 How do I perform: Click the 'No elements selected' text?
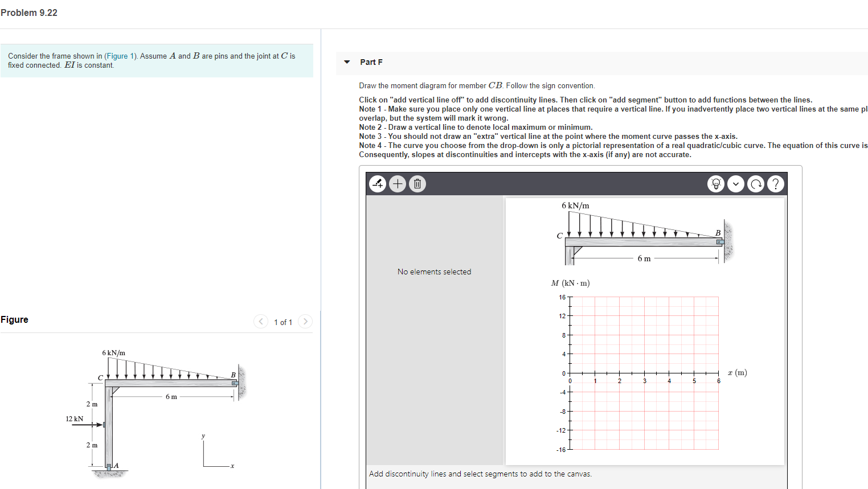pyautogui.click(x=435, y=272)
